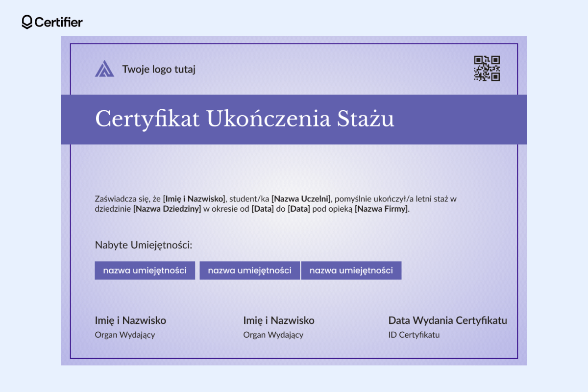Click the '[Nazwa Dziedziny]' placeholder

tap(167, 209)
